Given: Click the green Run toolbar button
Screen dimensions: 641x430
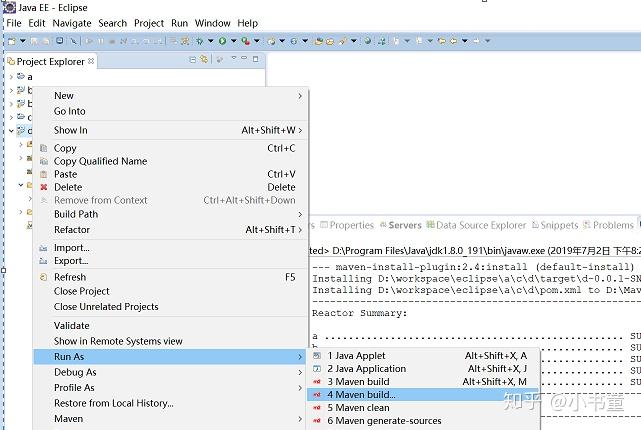Looking at the screenshot, I should [222, 41].
